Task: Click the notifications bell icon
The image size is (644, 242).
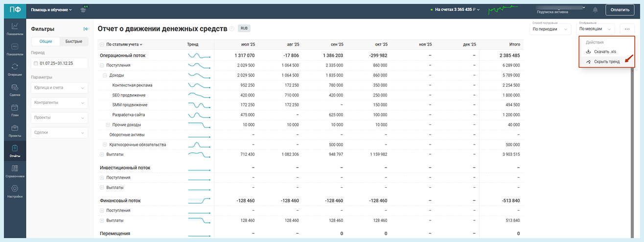Action: (x=595, y=10)
